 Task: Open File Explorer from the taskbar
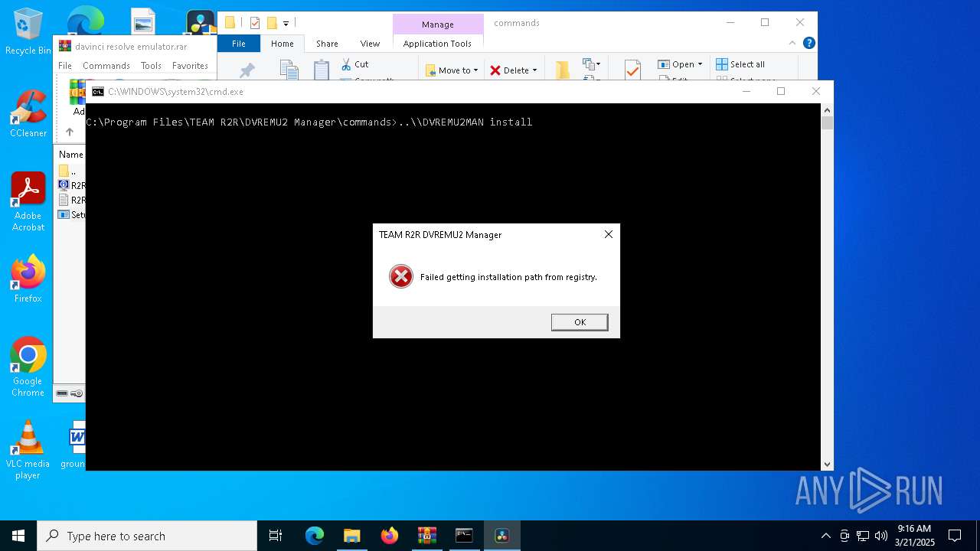coord(352,536)
